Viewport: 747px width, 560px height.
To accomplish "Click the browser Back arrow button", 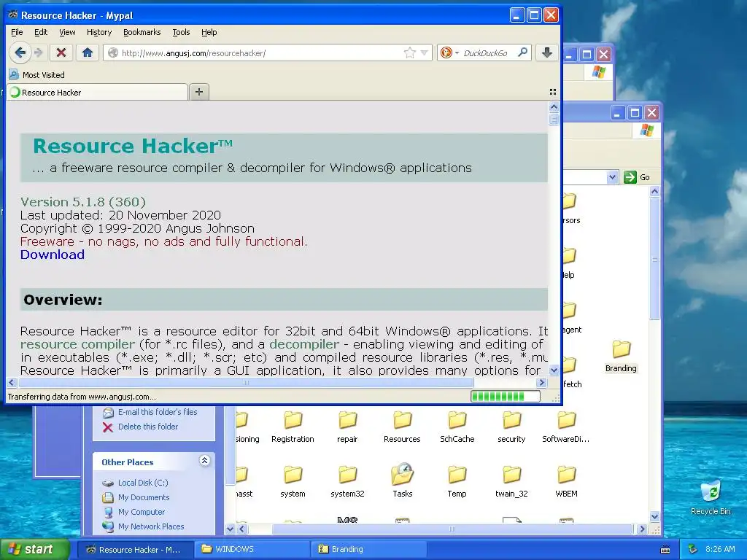I will 20,52.
